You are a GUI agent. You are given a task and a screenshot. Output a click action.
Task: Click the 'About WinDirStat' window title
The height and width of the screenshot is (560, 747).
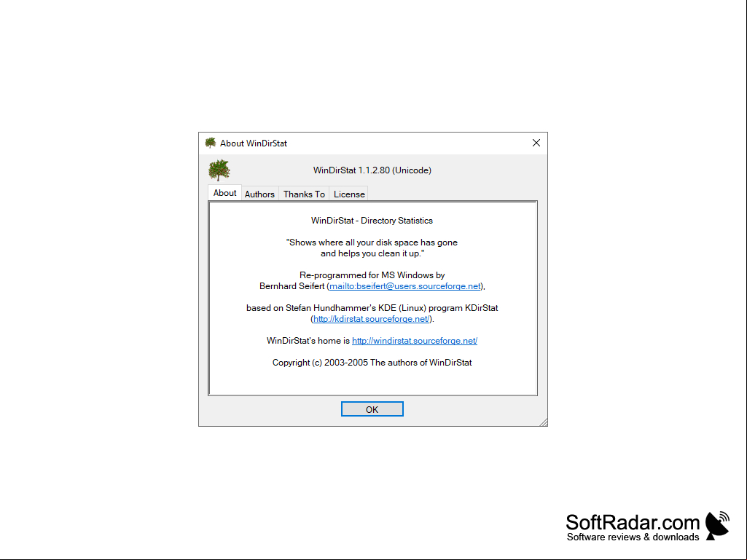point(254,143)
